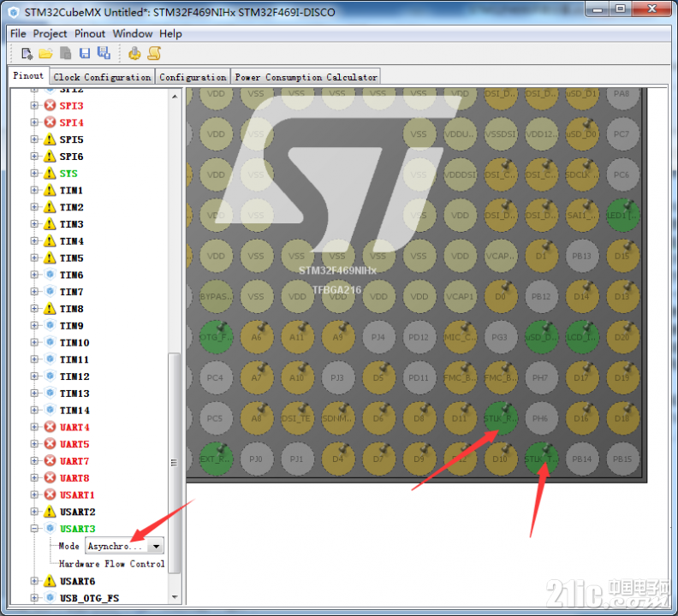
Task: Select the Pinout tab
Action: (28, 75)
